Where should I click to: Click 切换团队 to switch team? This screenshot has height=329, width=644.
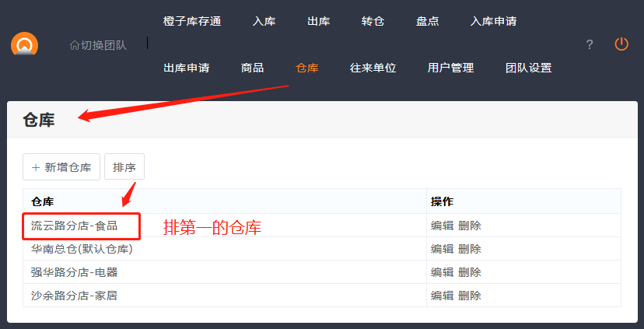[98, 45]
